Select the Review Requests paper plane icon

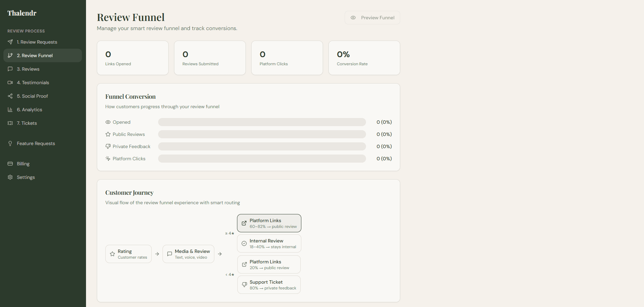(x=10, y=42)
